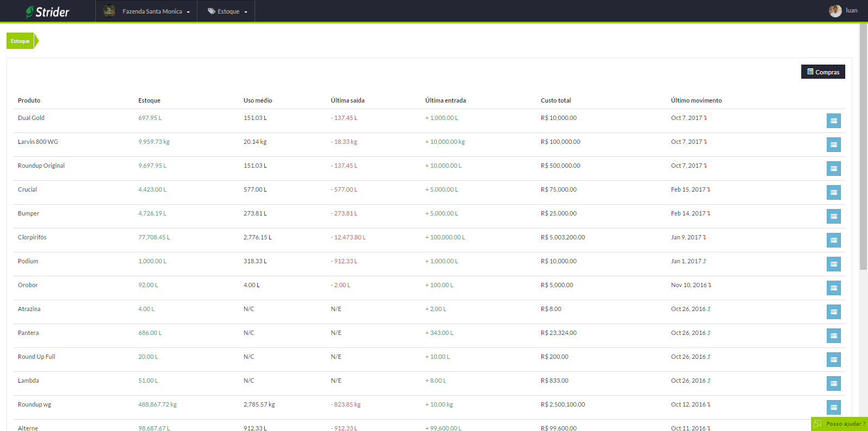Open details icon for Roundup wg row
Image resolution: width=868 pixels, height=431 pixels.
pyautogui.click(x=833, y=407)
